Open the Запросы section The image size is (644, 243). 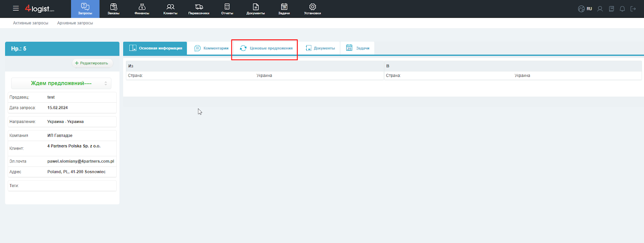coord(85,9)
